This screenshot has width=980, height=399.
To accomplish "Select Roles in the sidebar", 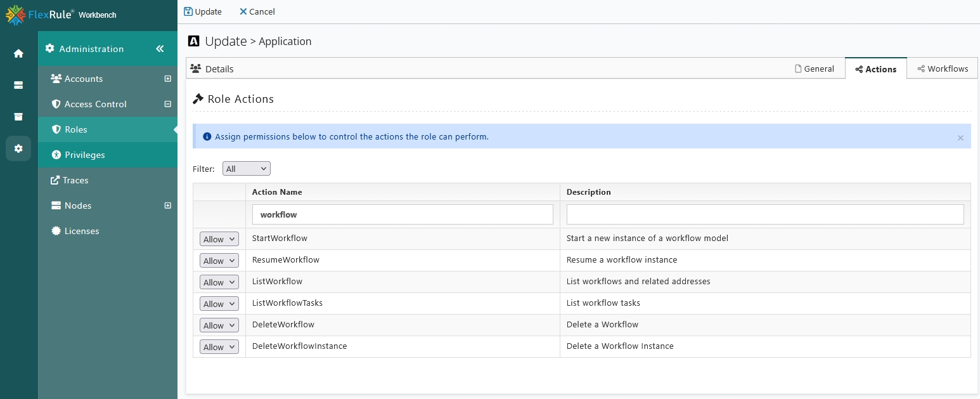I will point(108,129).
